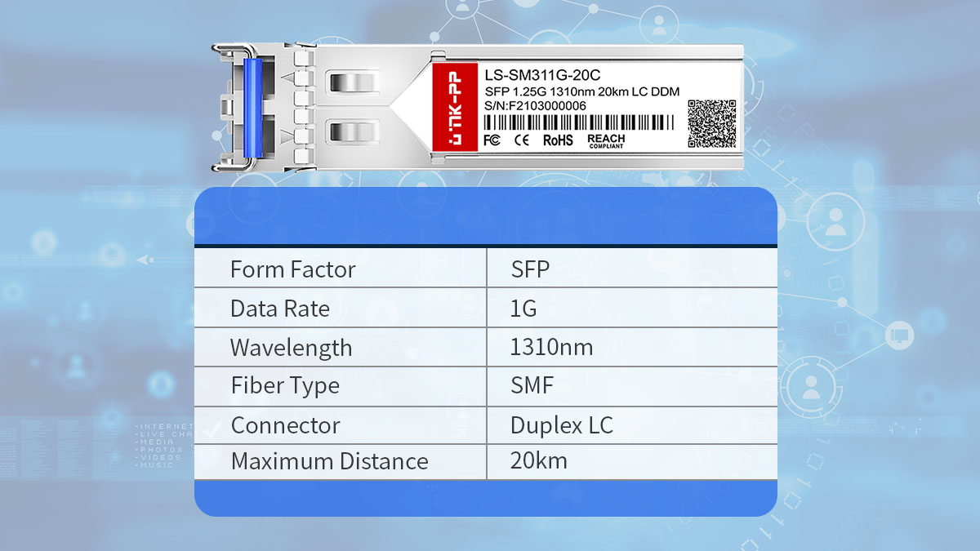Click the SMF value cell
980x551 pixels.
(x=632, y=386)
